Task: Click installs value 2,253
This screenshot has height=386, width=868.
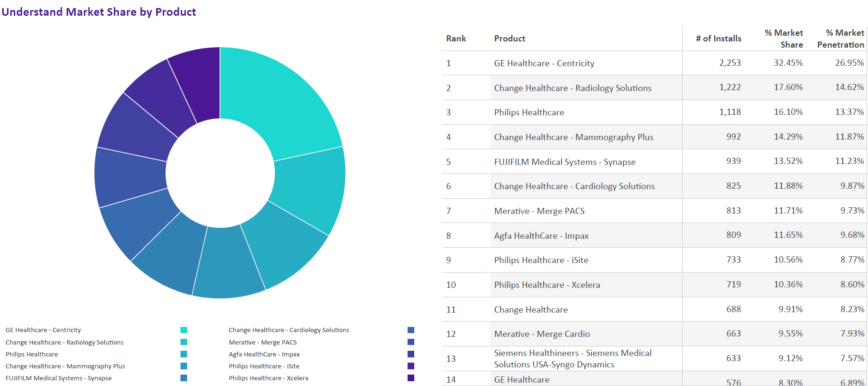Action: coord(730,63)
